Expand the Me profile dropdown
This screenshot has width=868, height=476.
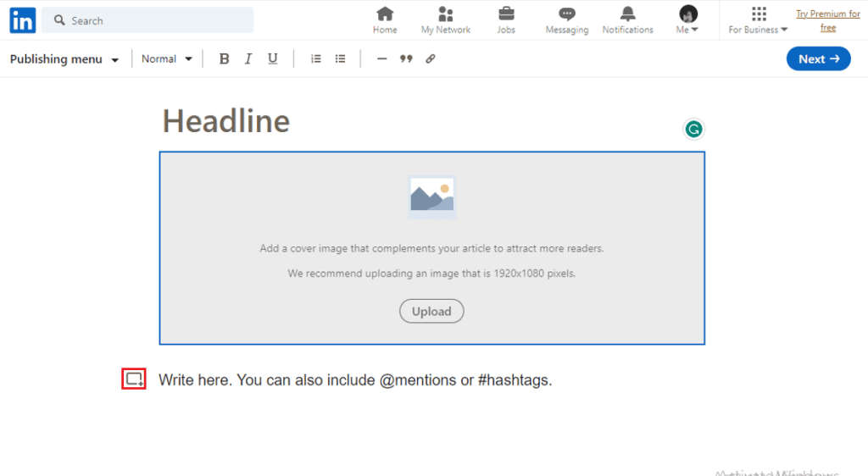coord(688,19)
